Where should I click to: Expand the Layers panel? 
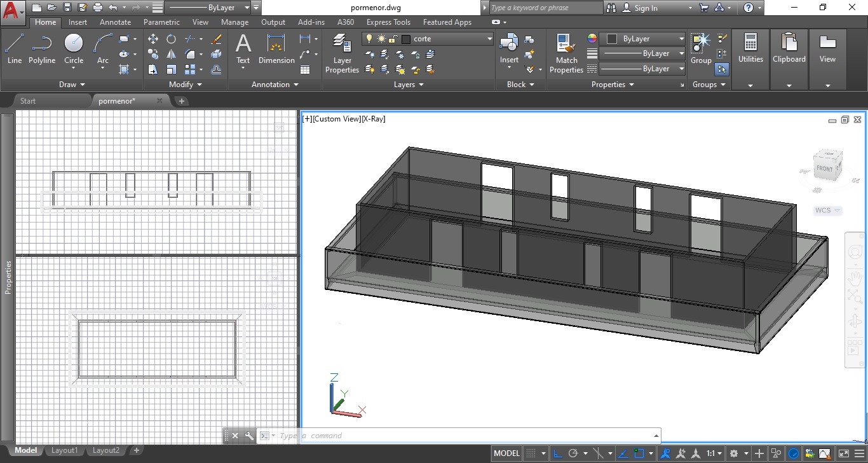pyautogui.click(x=409, y=84)
